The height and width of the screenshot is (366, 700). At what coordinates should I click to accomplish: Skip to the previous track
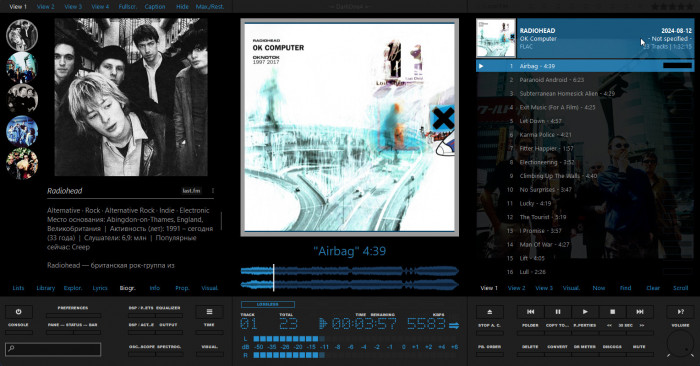[x=530, y=312]
